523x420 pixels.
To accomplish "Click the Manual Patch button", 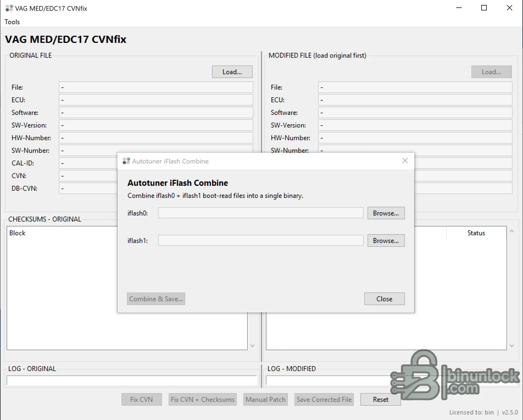I will [266, 399].
